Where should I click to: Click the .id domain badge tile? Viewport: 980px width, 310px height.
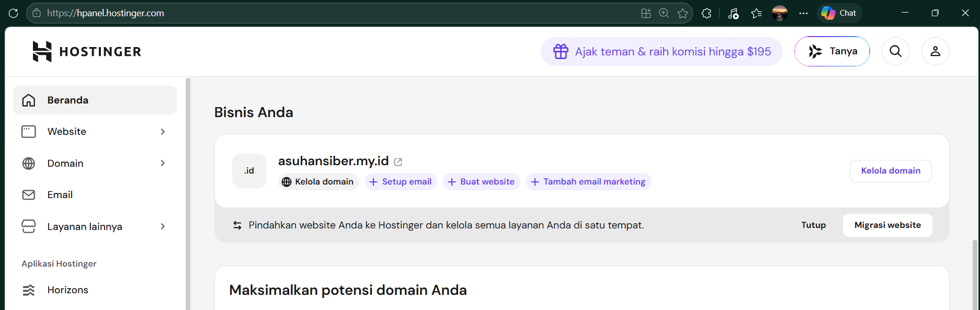(249, 171)
